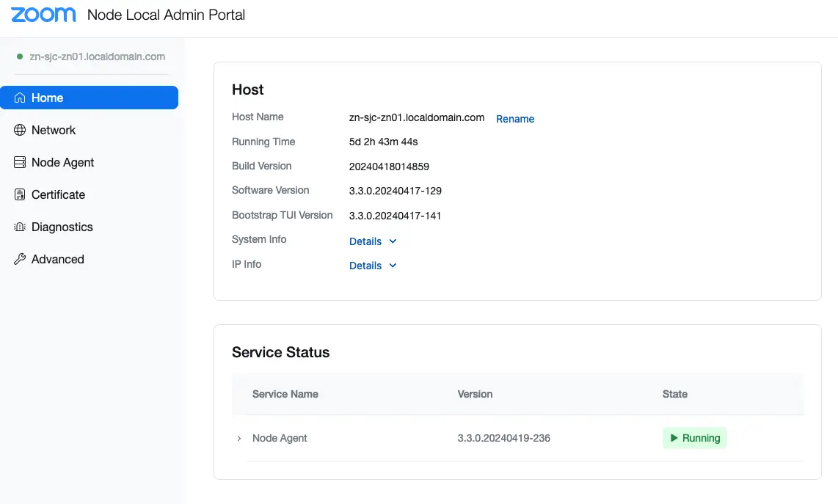Click the Diagnostics icon in sidebar

point(20,227)
